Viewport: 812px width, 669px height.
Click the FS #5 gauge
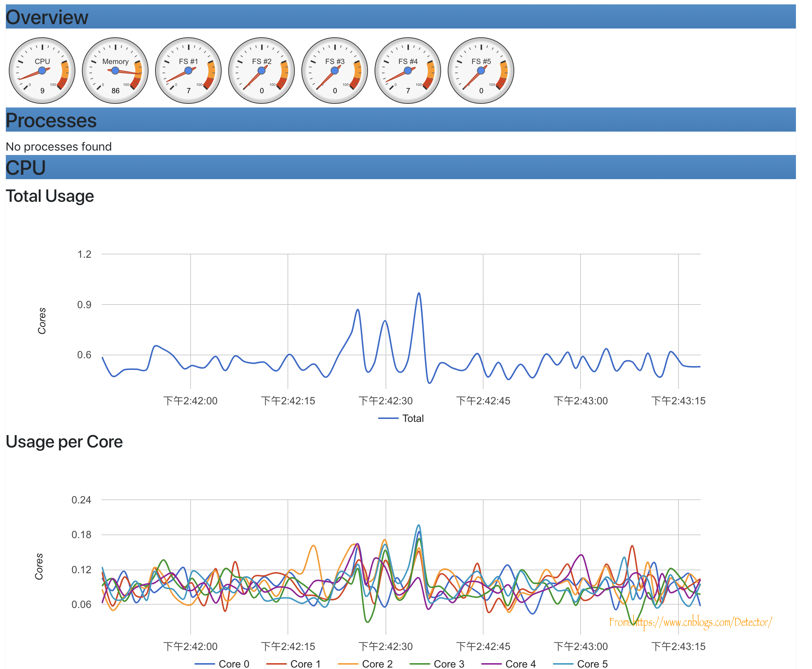click(x=481, y=71)
